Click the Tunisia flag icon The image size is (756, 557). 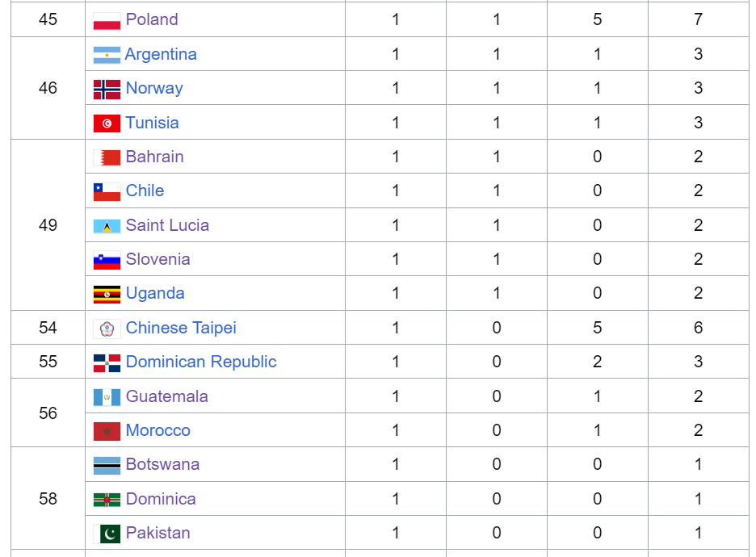tap(107, 124)
